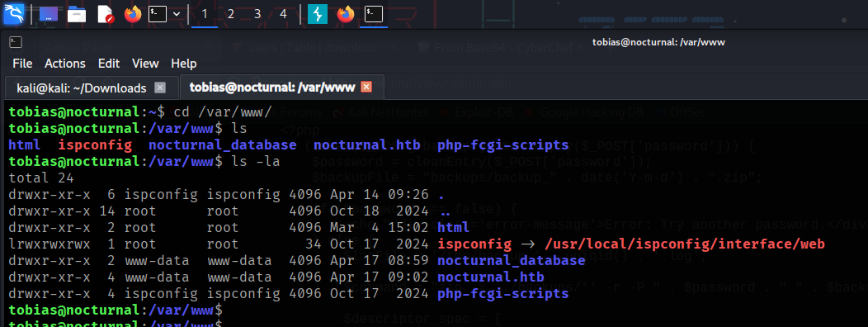Switch to workspace 2

[231, 14]
